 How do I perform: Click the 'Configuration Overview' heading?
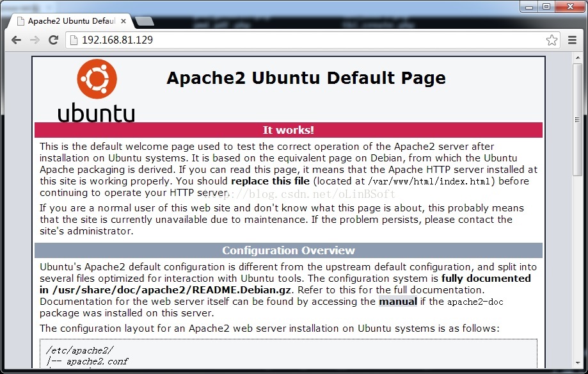pyautogui.click(x=289, y=250)
